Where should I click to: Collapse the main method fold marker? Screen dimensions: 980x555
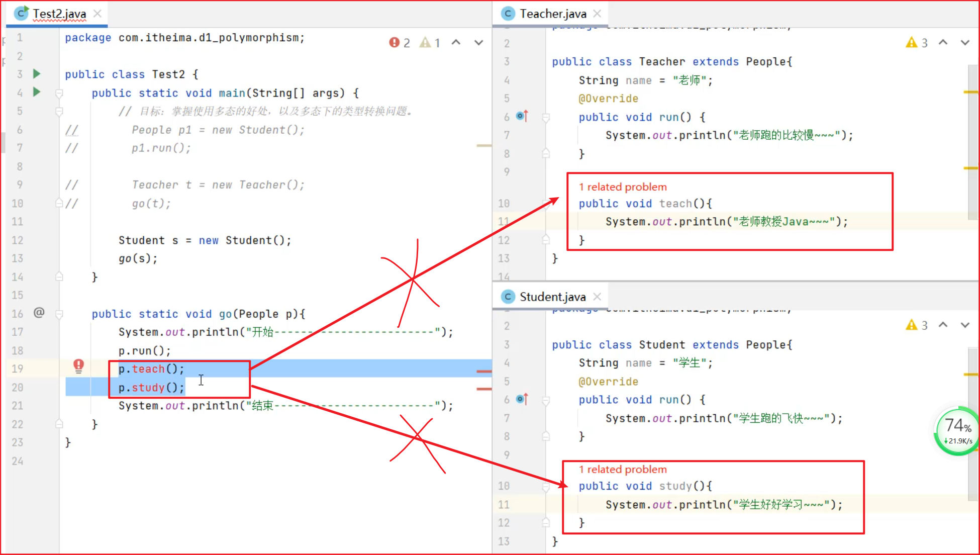pyautogui.click(x=59, y=94)
